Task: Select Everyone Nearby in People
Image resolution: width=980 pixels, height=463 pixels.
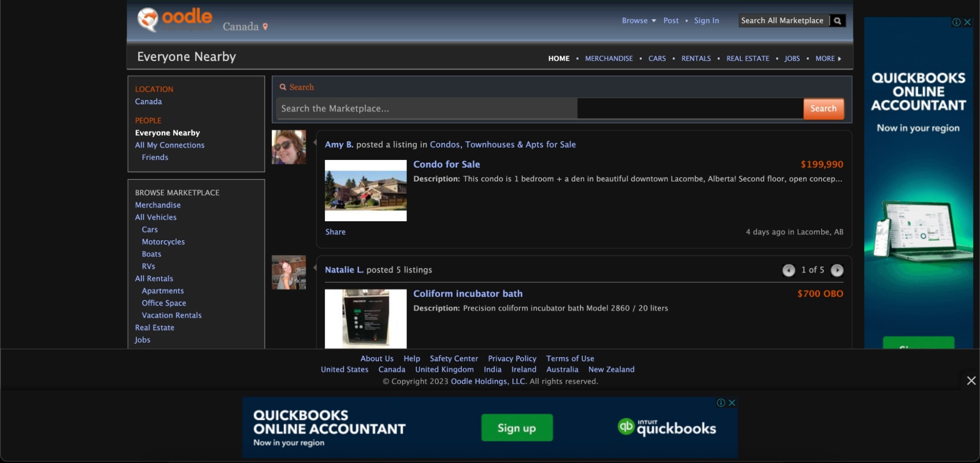Action: tap(168, 133)
